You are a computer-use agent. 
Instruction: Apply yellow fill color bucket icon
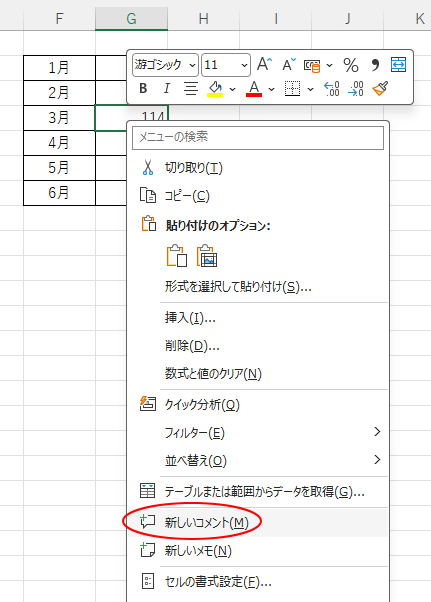[215, 89]
